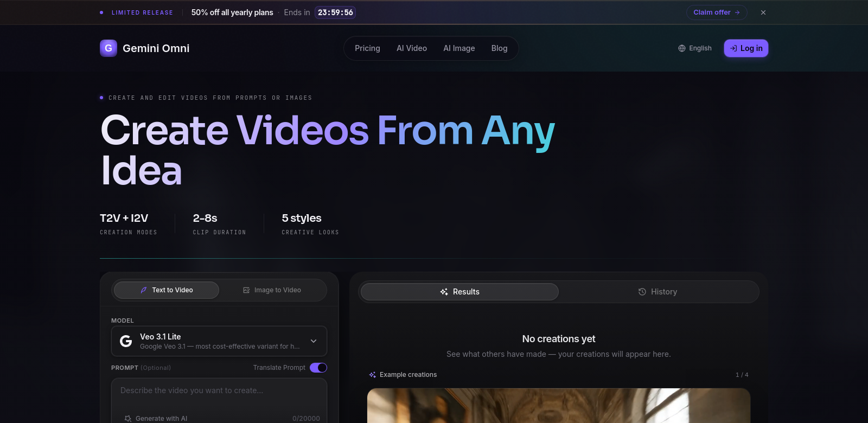Click the Gemini Omni G logo icon
The height and width of the screenshot is (423, 868).
click(108, 48)
